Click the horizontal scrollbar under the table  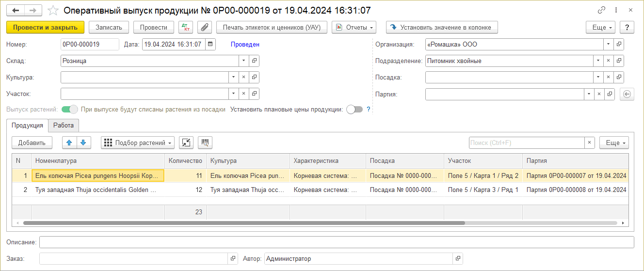click(x=242, y=223)
